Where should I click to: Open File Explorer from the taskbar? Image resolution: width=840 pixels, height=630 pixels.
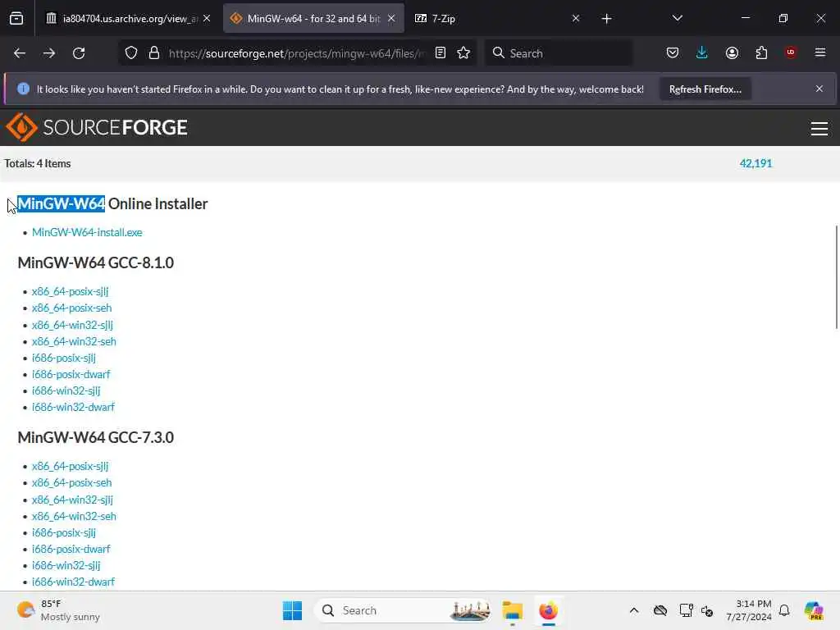pyautogui.click(x=512, y=610)
